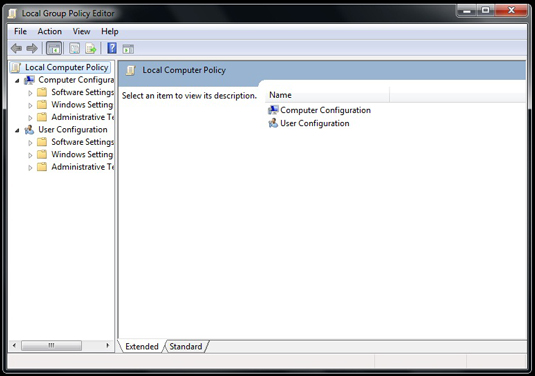Expand Administrative Templates under Computer Configuration
The image size is (535, 376).
click(30, 118)
